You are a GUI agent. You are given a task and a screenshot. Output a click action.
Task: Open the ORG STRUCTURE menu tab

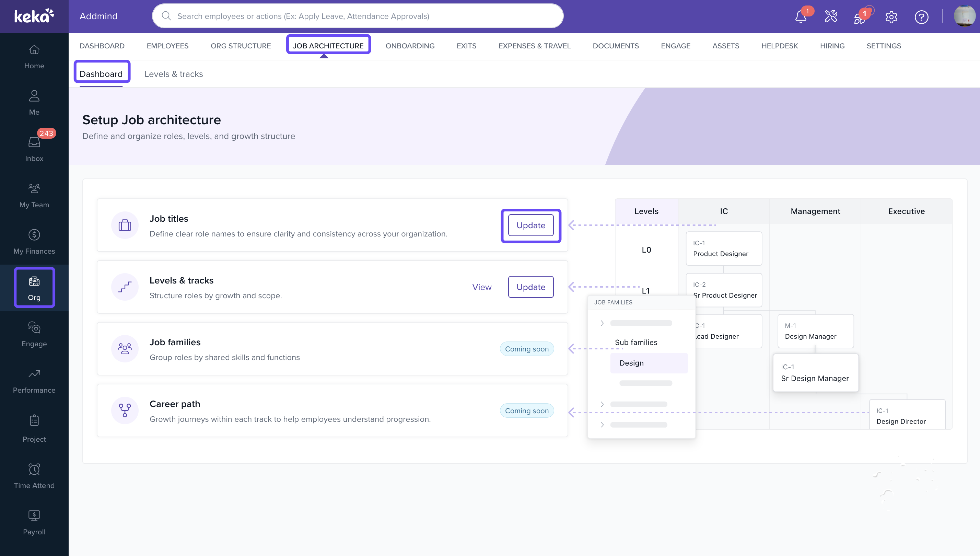tap(241, 45)
